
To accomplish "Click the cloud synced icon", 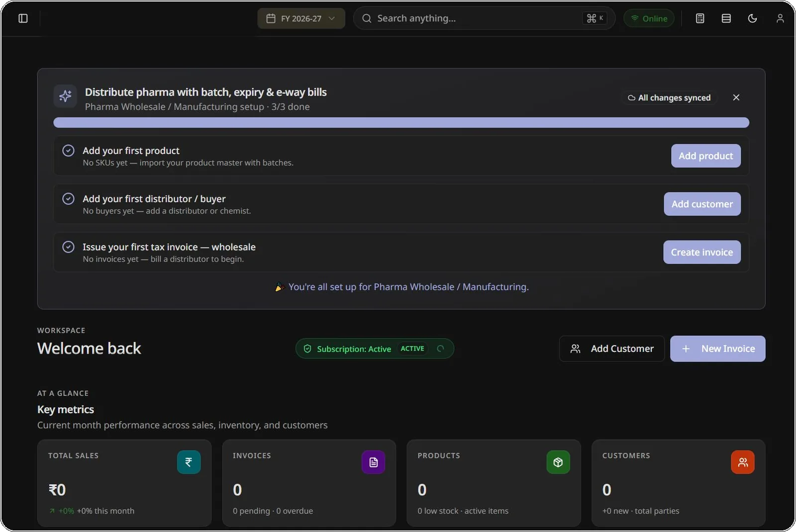I will [x=631, y=98].
